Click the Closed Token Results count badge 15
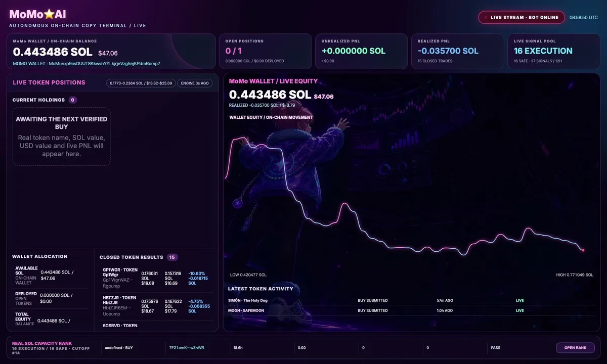The image size is (607, 364). (172, 257)
